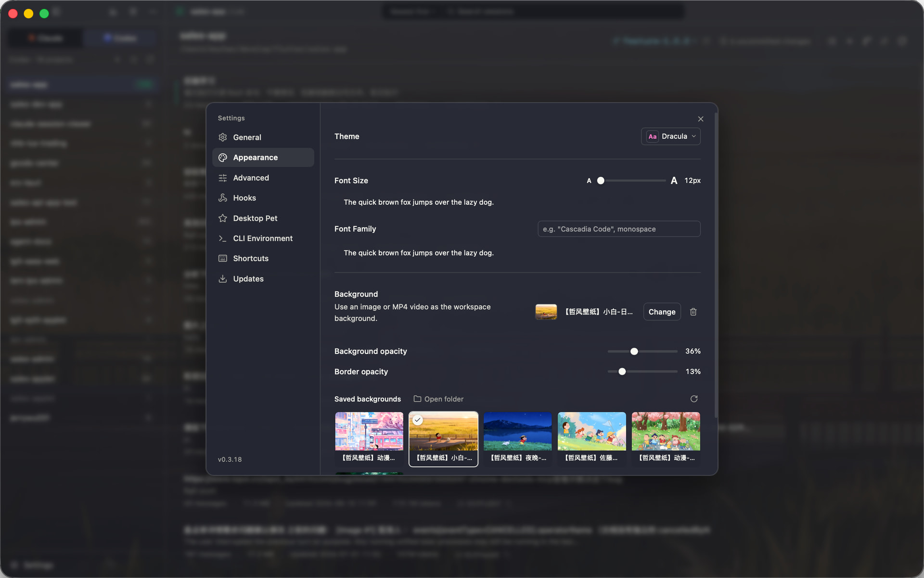The width and height of the screenshot is (924, 578).
Task: Pick the cherry blossom picnic background thumbnail
Action: click(x=666, y=438)
